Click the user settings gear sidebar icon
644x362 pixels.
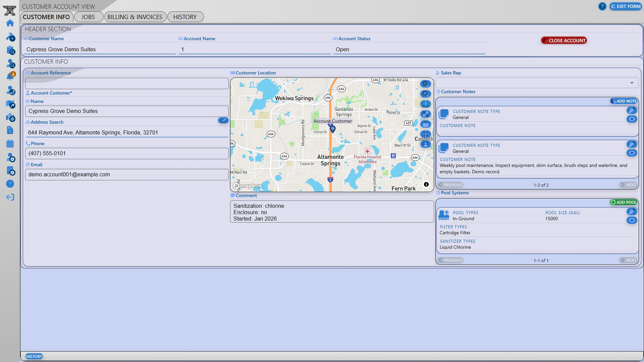pos(10,157)
